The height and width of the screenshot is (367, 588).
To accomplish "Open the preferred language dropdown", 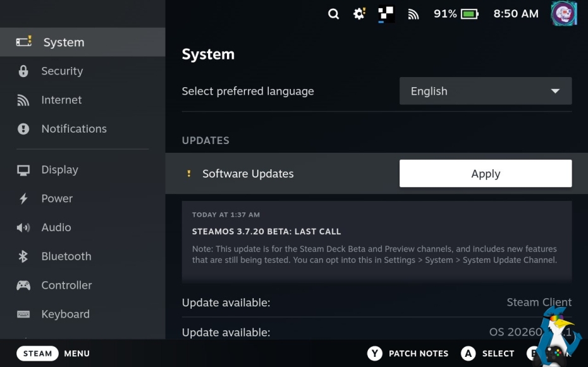I will 485,91.
